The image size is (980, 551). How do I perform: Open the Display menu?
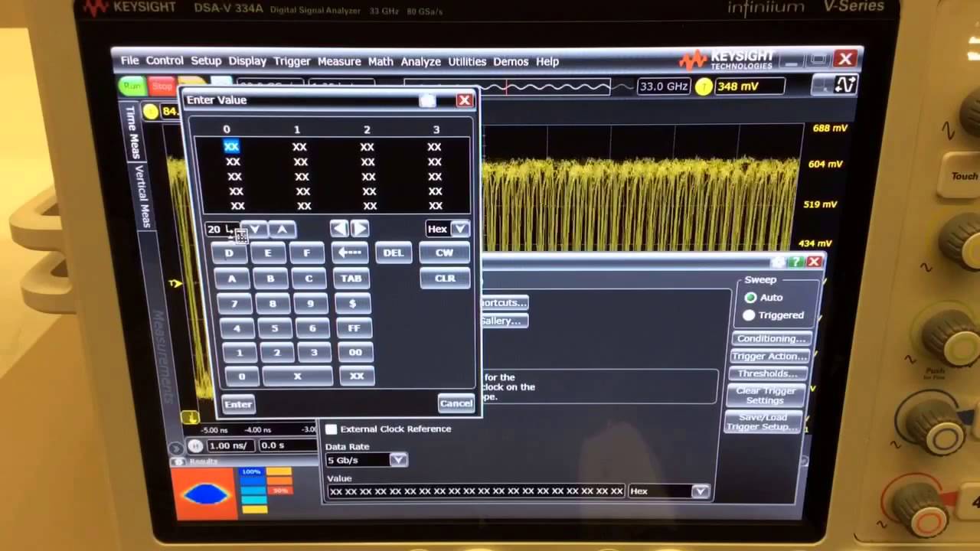pos(247,61)
